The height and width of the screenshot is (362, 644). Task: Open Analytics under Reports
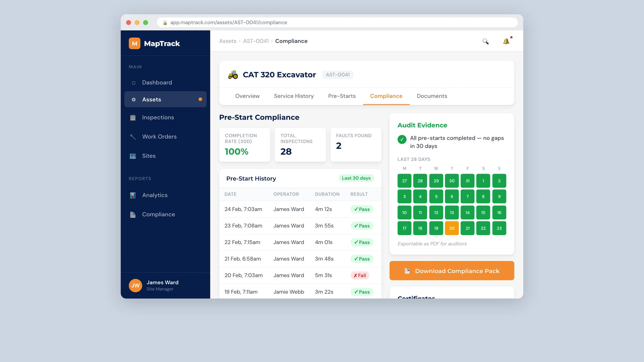[x=165, y=195]
